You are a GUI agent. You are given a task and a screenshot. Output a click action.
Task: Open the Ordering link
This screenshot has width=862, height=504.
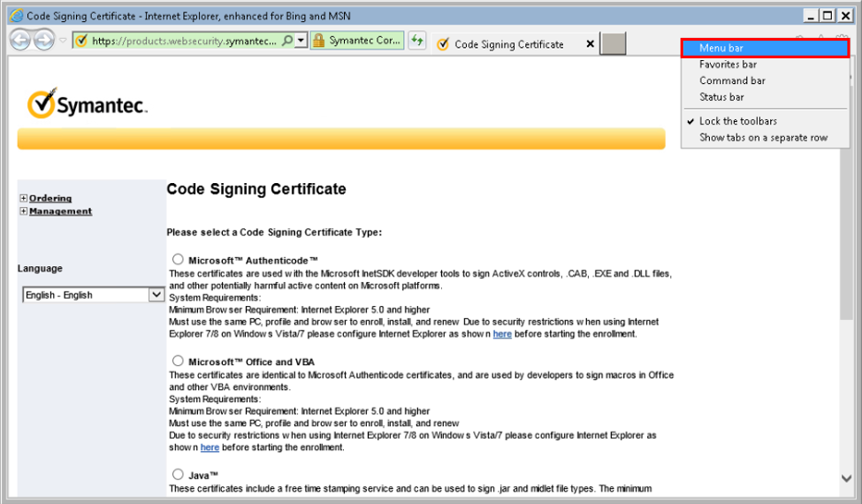tap(50, 198)
